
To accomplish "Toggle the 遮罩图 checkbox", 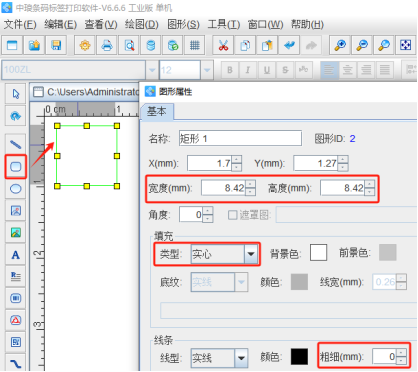I will (x=232, y=215).
